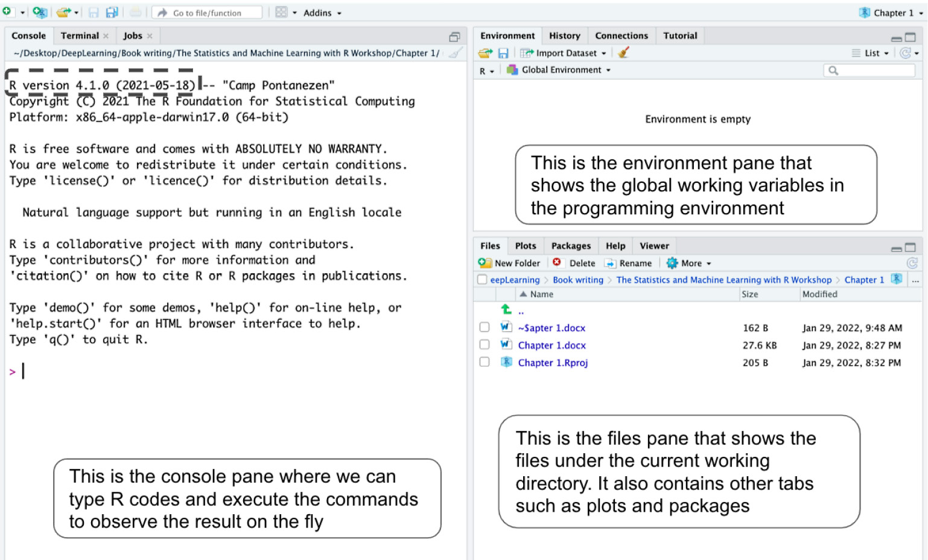
Task: Close the Terminal tab
Action: [x=106, y=36]
